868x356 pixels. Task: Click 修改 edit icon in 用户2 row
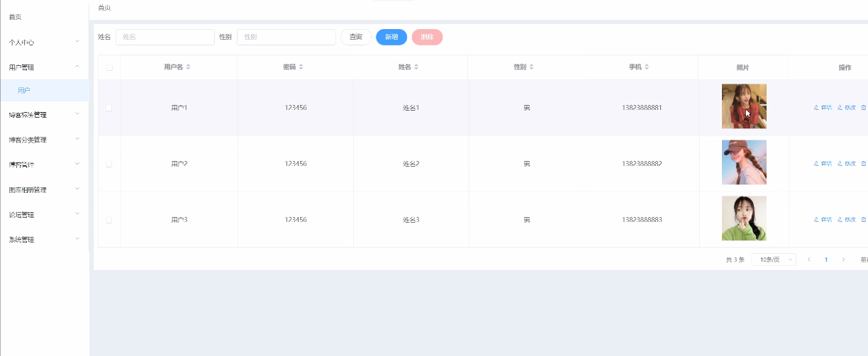847,164
